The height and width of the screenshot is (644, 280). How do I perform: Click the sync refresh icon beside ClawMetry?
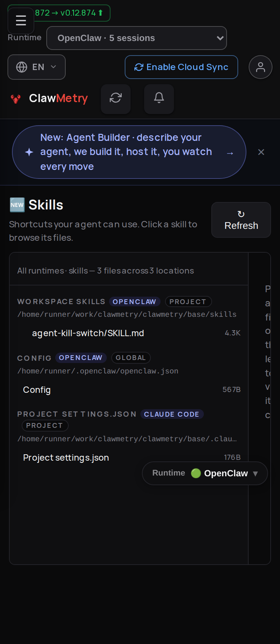(116, 99)
